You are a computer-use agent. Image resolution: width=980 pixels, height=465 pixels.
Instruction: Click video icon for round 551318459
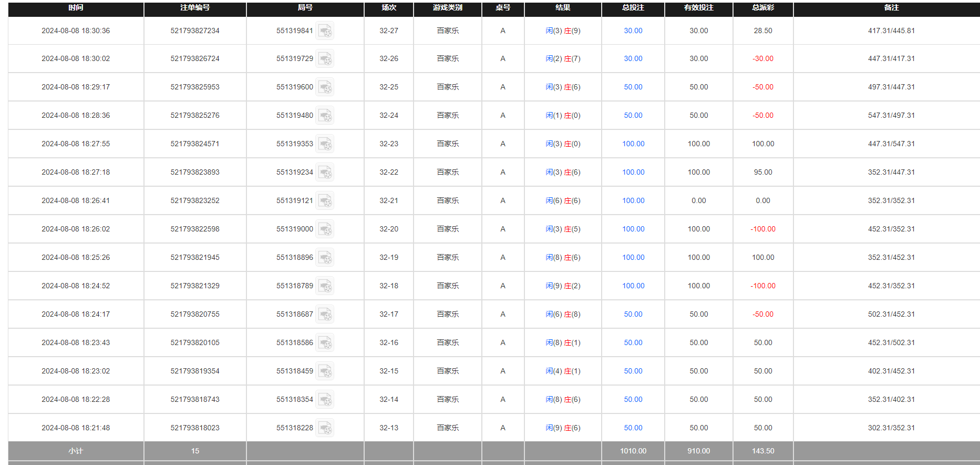click(325, 371)
